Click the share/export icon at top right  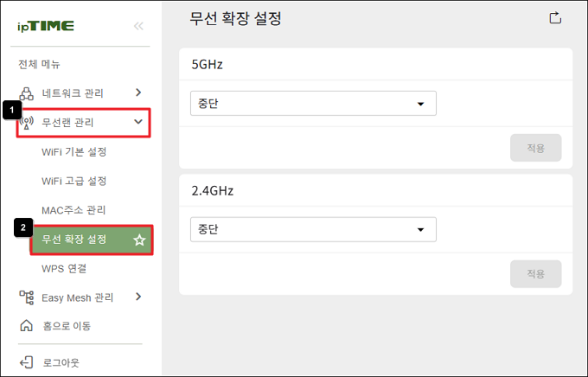coord(555,17)
